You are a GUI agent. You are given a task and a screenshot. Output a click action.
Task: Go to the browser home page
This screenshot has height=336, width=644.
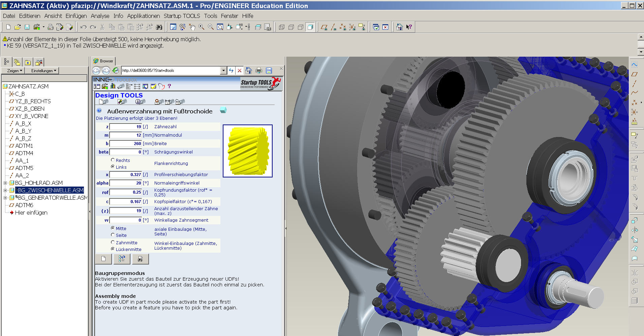(x=249, y=71)
